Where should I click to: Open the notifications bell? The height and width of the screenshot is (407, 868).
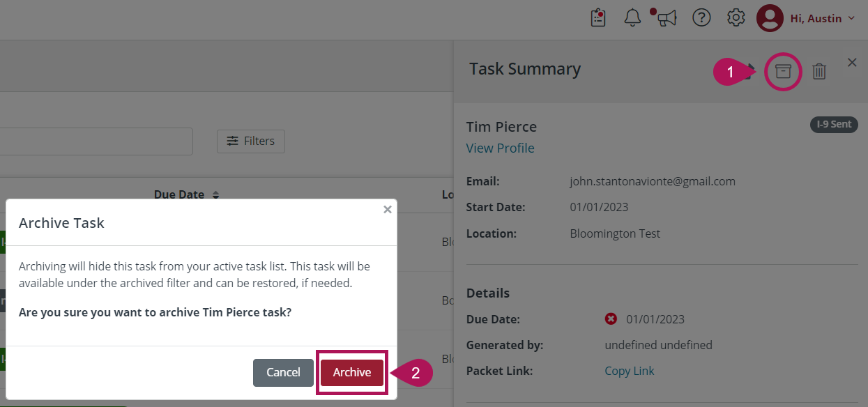(632, 18)
